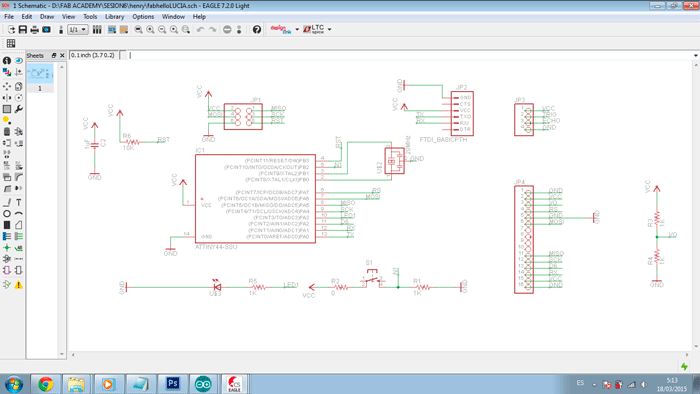Toggle the Sheets panel float button
The image size is (700, 394).
54,55
